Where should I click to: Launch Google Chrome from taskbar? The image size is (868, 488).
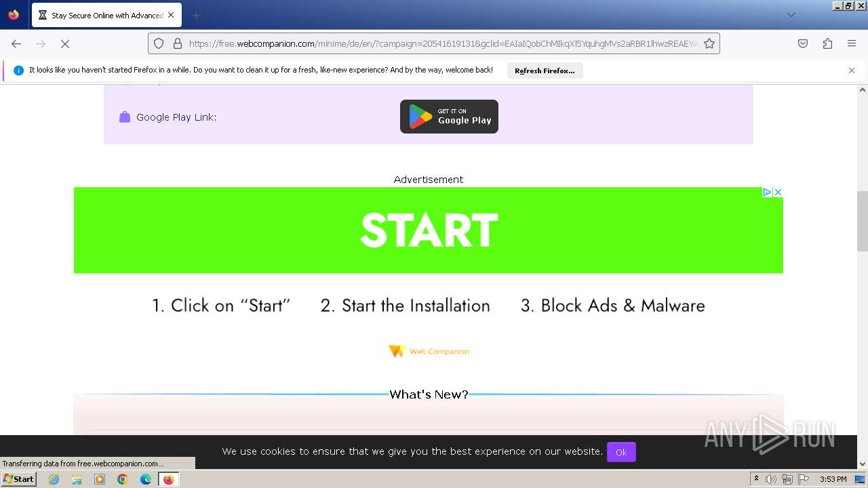click(123, 479)
